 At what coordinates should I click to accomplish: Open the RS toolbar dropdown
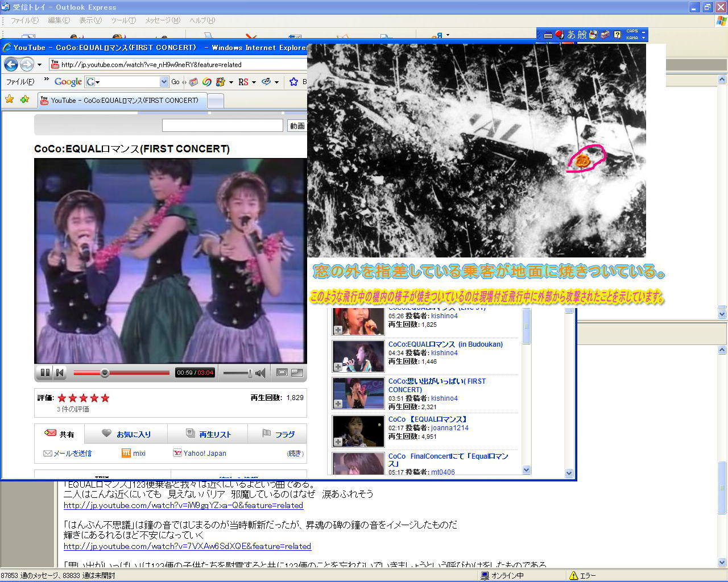click(x=254, y=82)
